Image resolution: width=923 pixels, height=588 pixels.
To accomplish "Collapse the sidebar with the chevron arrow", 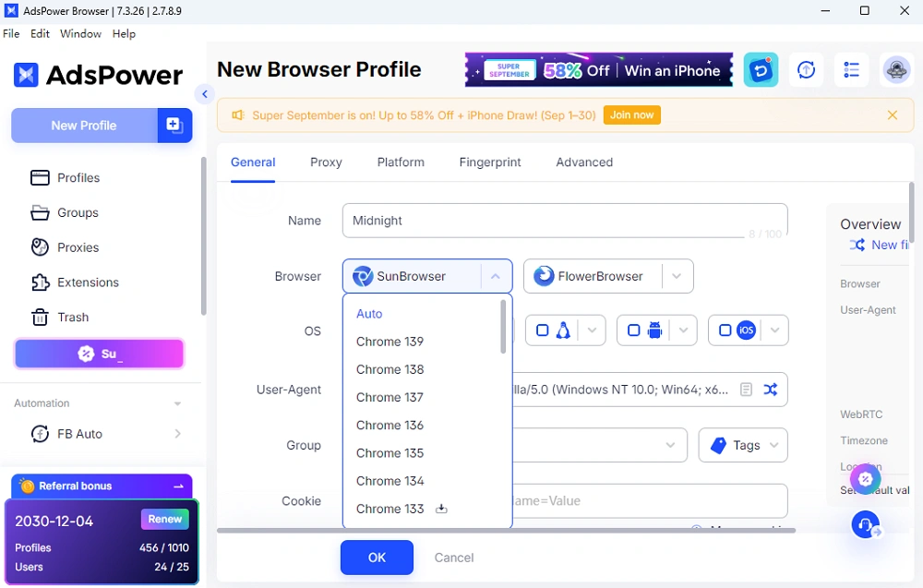I will pyautogui.click(x=204, y=93).
